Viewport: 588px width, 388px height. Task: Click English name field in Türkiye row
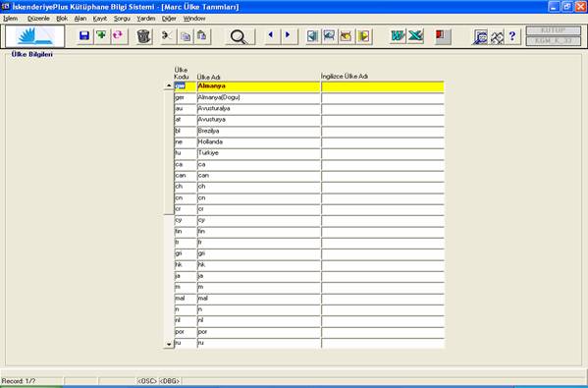(383, 153)
